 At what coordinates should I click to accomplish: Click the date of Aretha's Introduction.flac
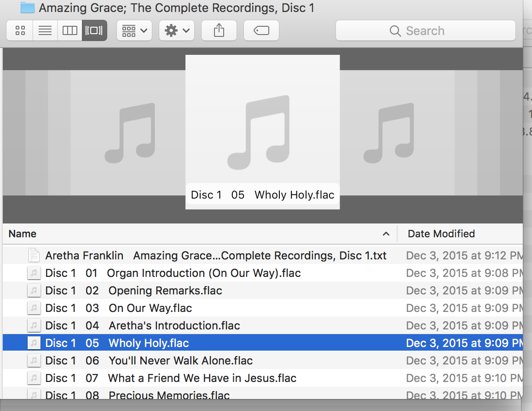click(464, 325)
